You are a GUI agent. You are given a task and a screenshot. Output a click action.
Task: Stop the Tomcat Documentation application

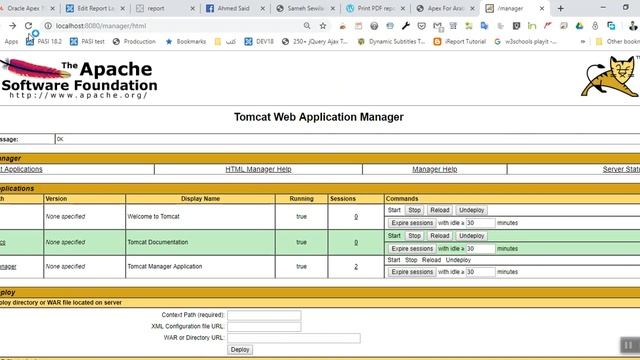click(414, 236)
